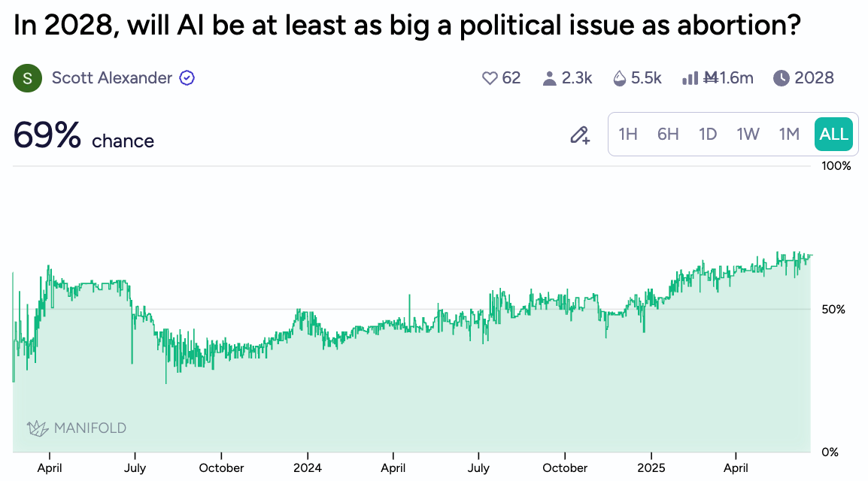Screen dimensions: 868x481
Task: Switch chart to 1W range
Action: click(x=748, y=135)
